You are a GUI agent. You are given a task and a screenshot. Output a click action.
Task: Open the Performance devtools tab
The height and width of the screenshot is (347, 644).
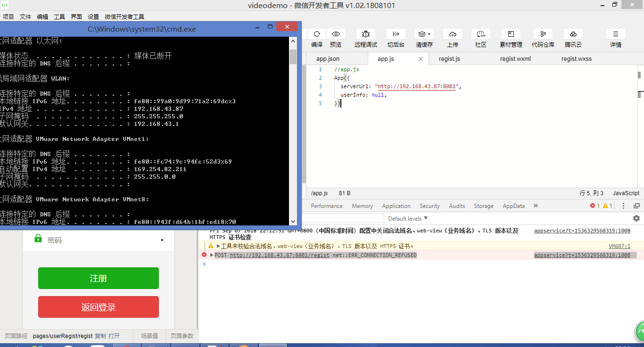(x=327, y=206)
